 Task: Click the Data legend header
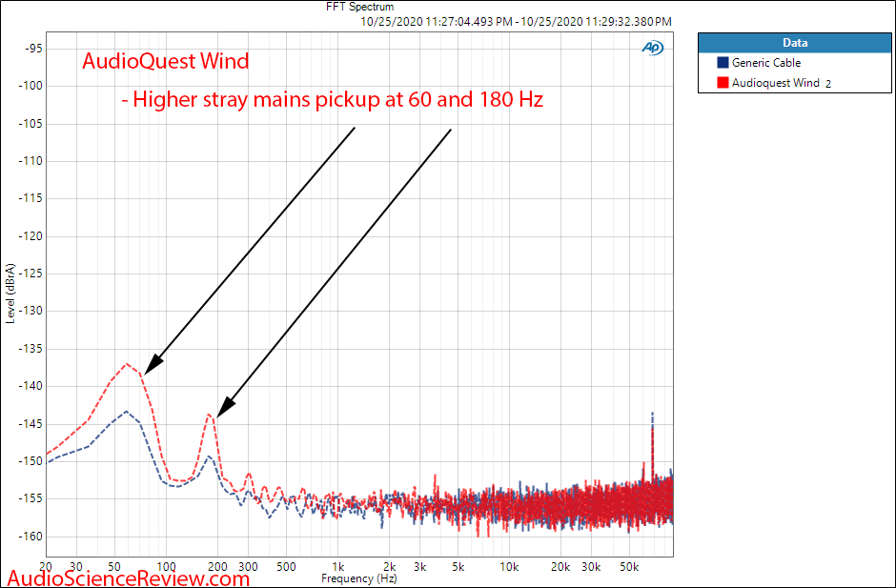(x=795, y=43)
